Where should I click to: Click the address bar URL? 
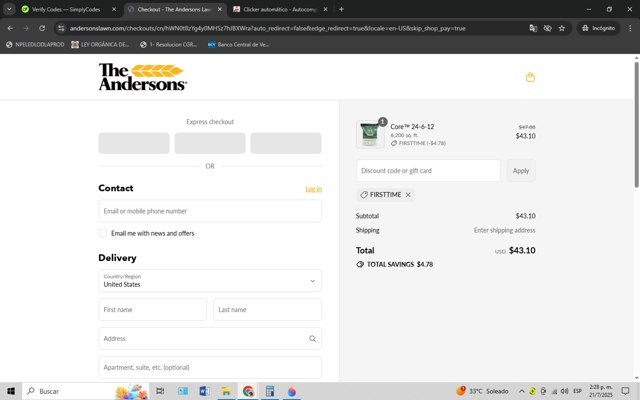(267, 28)
